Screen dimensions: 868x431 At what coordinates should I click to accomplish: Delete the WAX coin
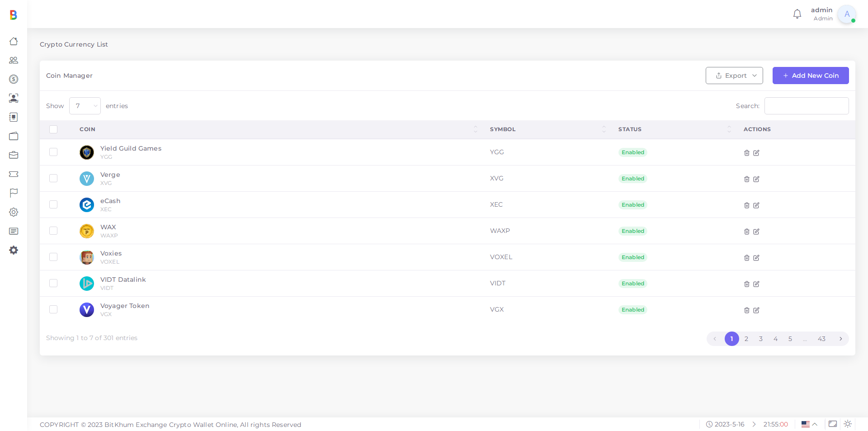[x=747, y=232]
